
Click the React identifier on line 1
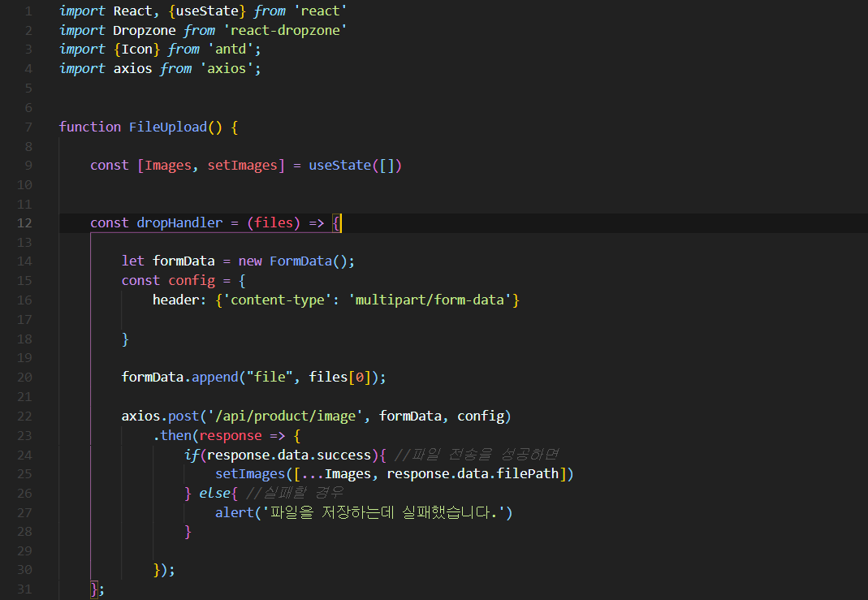[133, 11]
